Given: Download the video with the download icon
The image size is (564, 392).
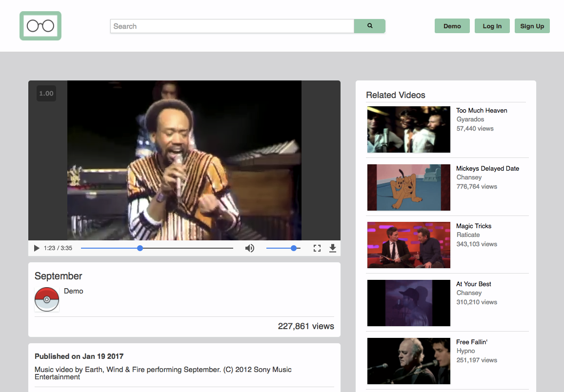Looking at the screenshot, I should tap(333, 248).
